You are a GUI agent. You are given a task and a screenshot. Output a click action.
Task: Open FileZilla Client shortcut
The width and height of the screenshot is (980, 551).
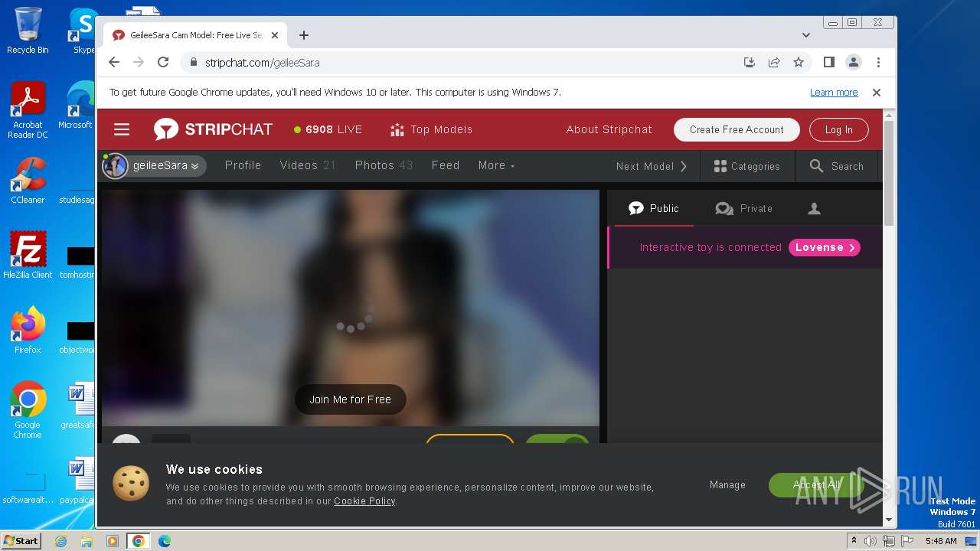[28, 255]
